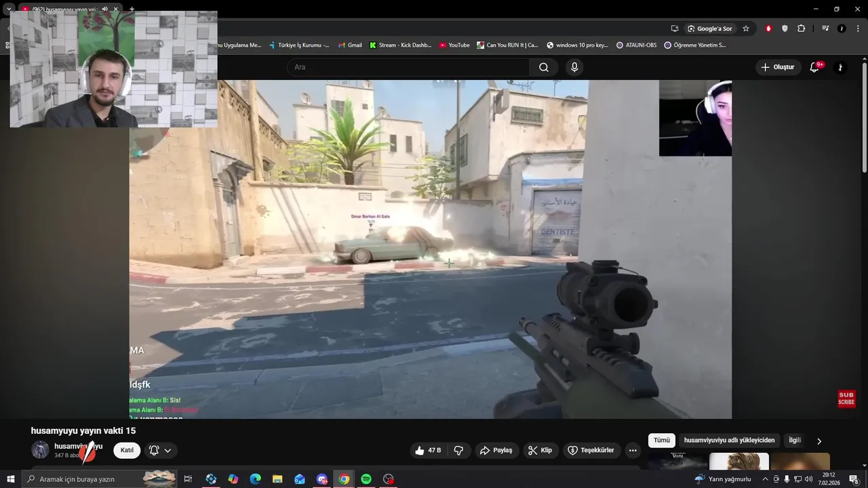This screenshot has height=488, width=868.
Task: Open the tab search dropdown arrow
Action: [x=9, y=9]
